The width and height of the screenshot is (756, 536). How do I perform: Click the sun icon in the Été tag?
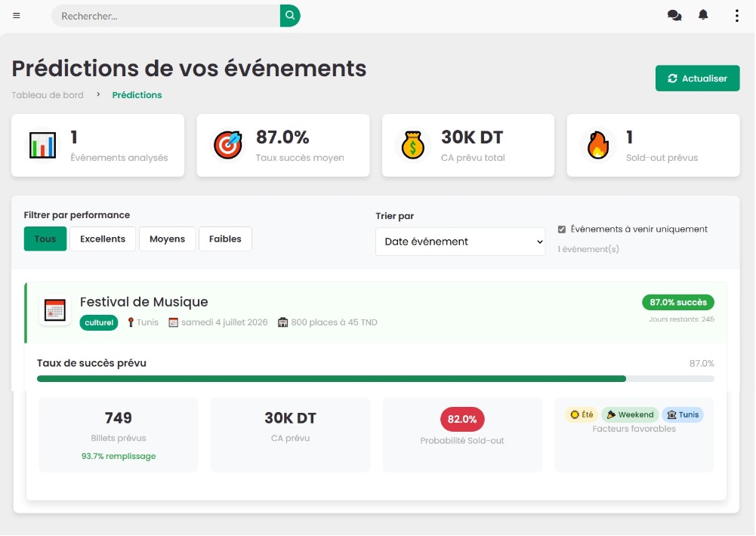(574, 414)
